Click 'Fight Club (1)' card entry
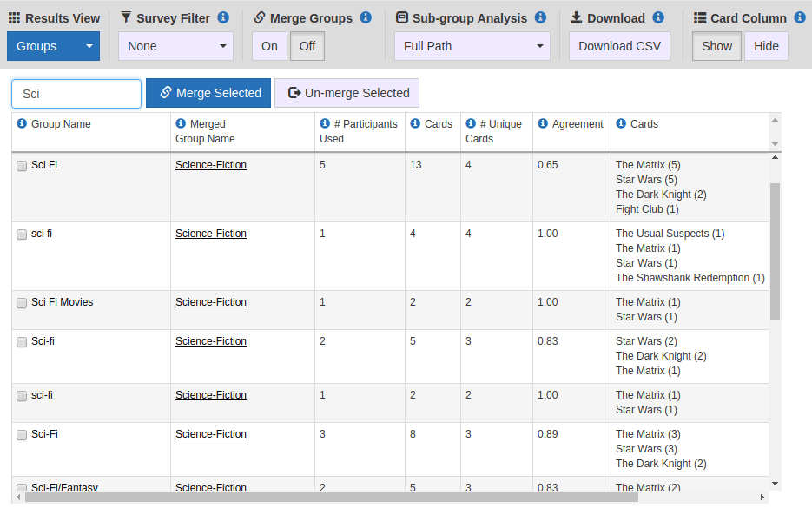The height and width of the screenshot is (515, 812). [647, 209]
